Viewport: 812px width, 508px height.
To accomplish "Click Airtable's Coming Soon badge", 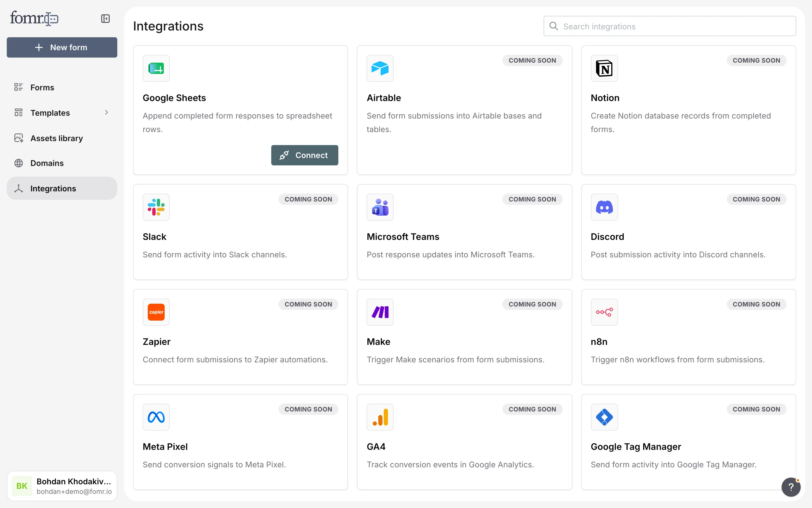I will 532,60.
